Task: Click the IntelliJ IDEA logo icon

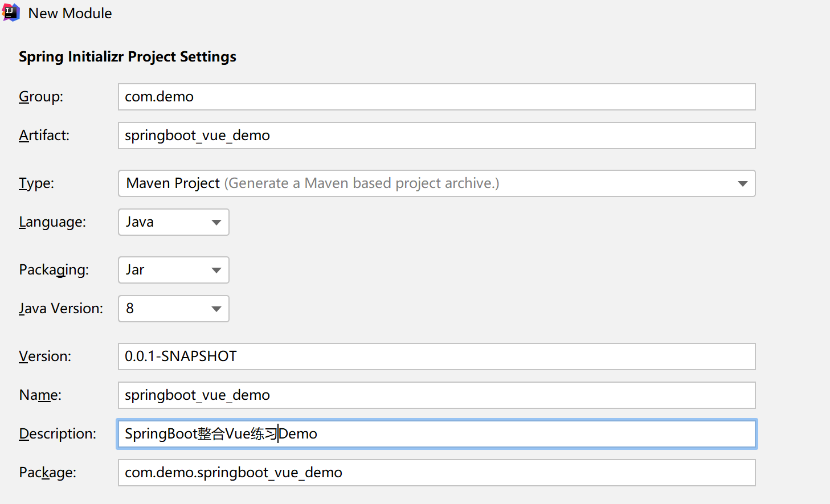Action: (11, 13)
